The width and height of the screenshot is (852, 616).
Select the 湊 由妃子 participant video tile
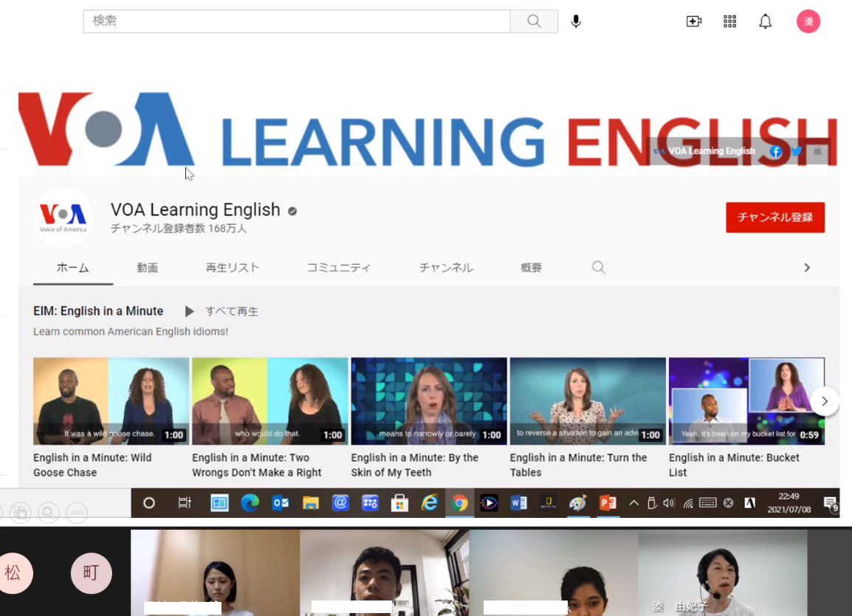coord(723,573)
